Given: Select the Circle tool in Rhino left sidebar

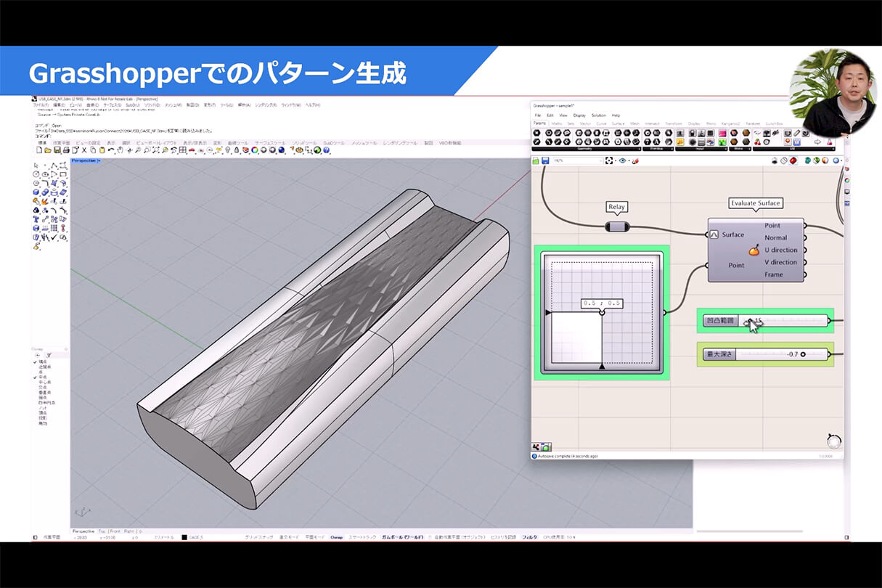Looking at the screenshot, I should coord(36,174).
